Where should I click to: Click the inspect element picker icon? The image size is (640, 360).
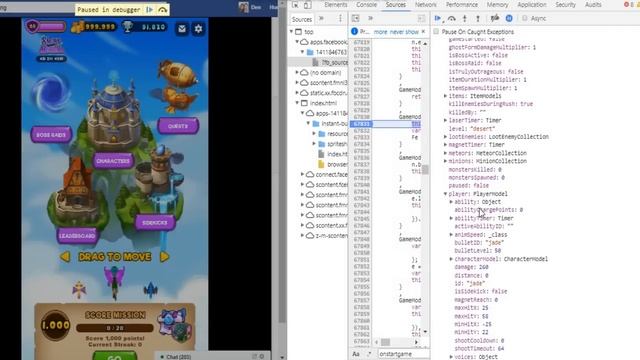[296, 5]
